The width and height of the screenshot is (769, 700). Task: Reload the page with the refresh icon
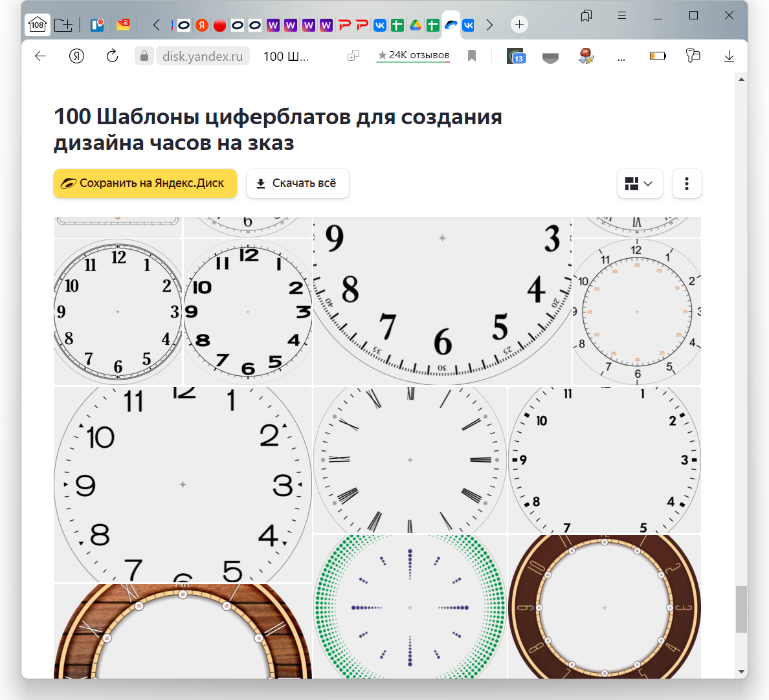click(112, 56)
